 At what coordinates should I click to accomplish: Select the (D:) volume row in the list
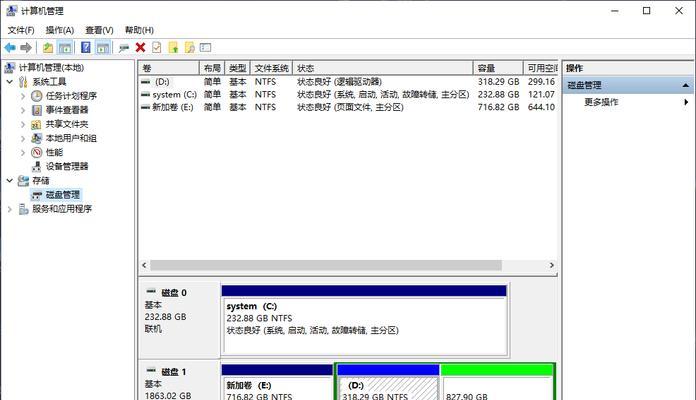point(348,82)
